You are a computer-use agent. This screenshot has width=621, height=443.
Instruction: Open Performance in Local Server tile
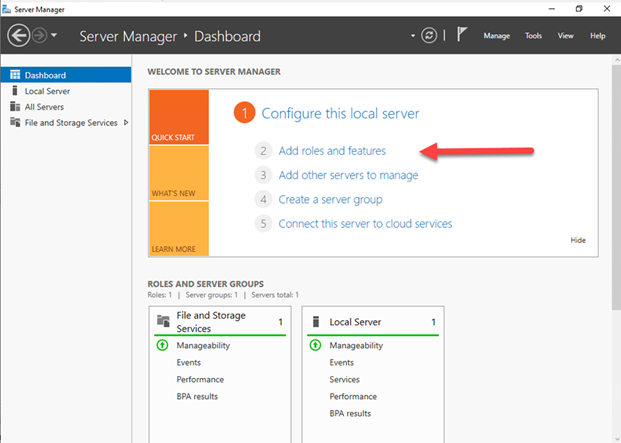tap(353, 396)
